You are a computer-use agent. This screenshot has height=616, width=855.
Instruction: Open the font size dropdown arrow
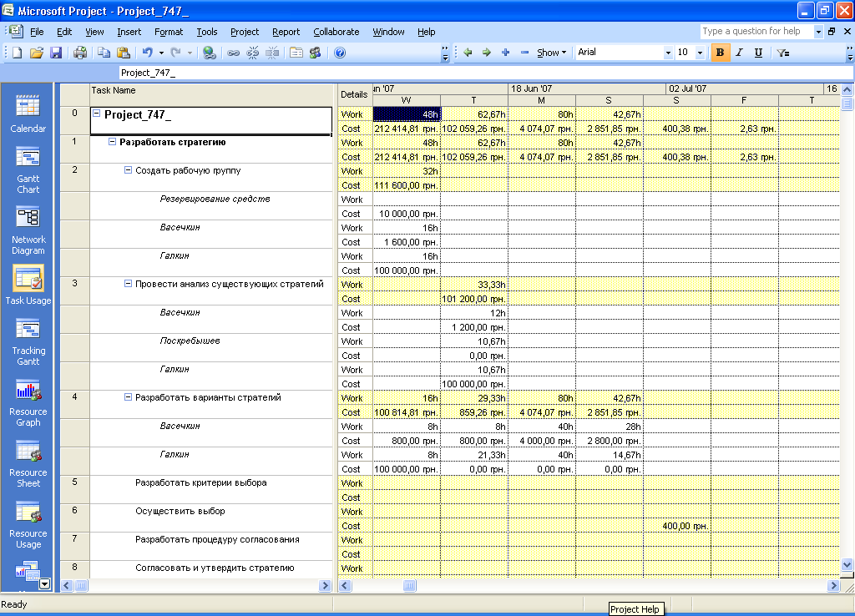[701, 53]
